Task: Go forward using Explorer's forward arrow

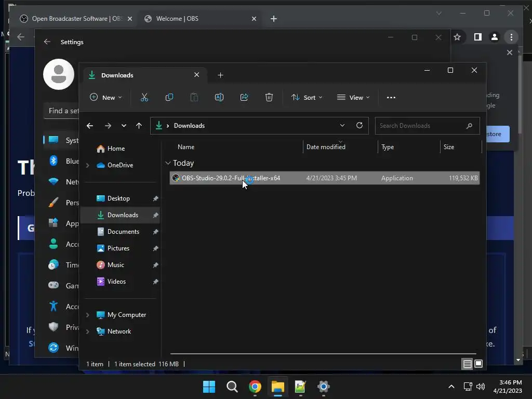Action: (x=108, y=126)
